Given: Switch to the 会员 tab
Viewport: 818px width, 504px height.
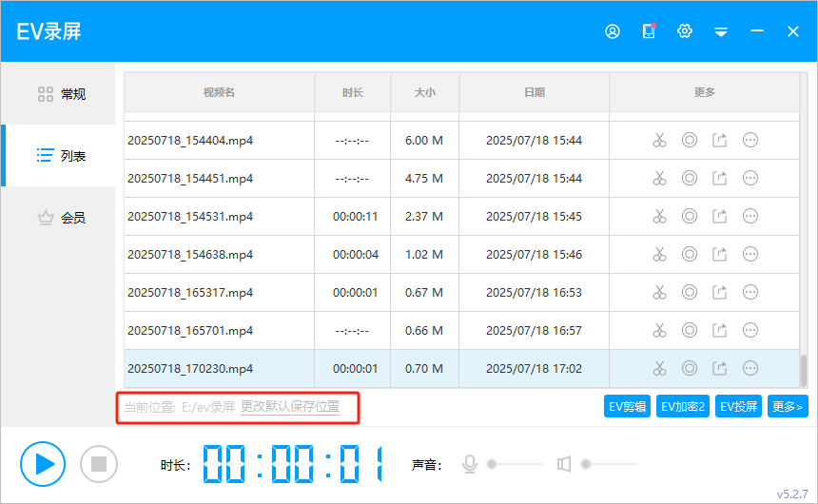Looking at the screenshot, I should pos(58,217).
